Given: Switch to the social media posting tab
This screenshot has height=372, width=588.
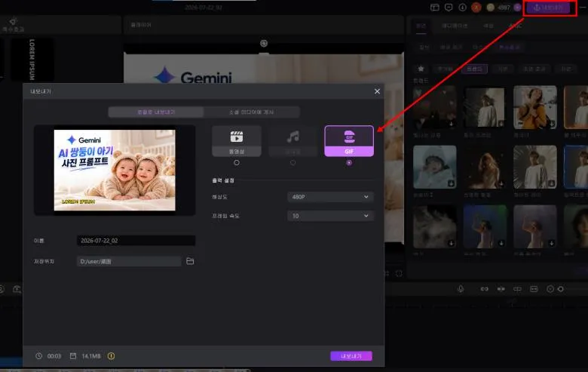Looking at the screenshot, I should [251, 112].
